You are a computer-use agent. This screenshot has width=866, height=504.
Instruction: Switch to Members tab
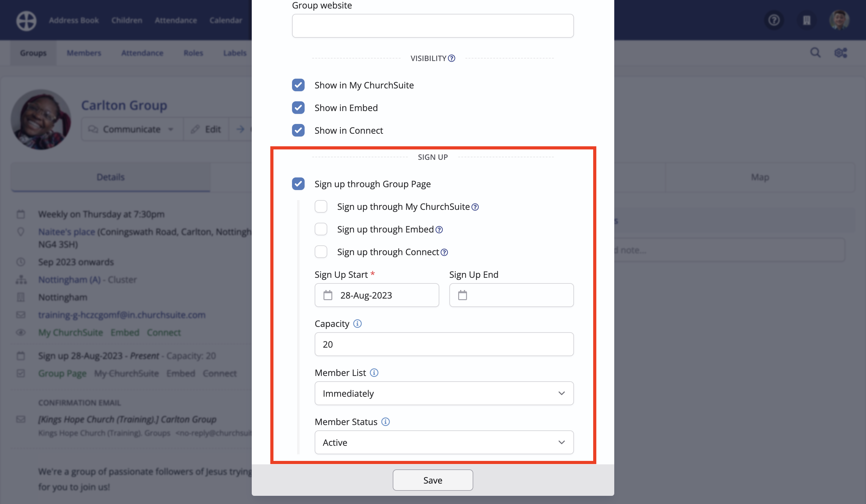[84, 53]
